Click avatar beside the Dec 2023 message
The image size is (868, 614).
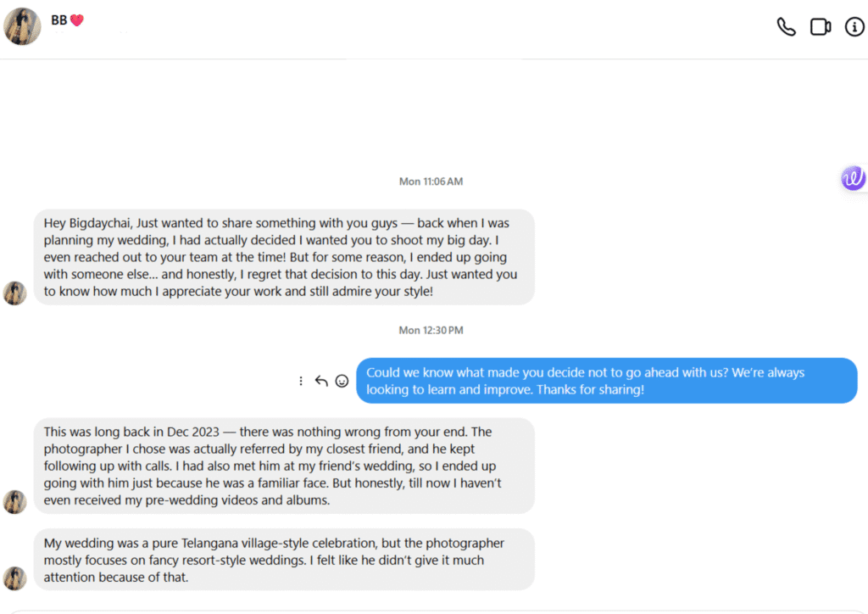(15, 501)
